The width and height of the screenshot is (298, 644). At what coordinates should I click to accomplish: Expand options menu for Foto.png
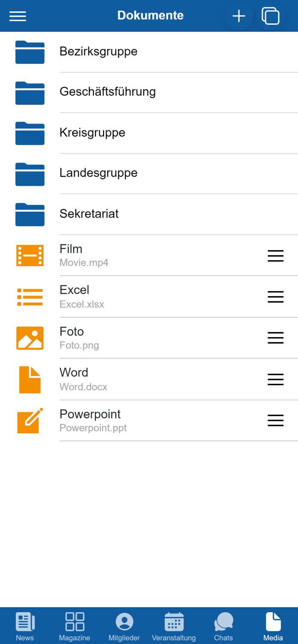275,338
